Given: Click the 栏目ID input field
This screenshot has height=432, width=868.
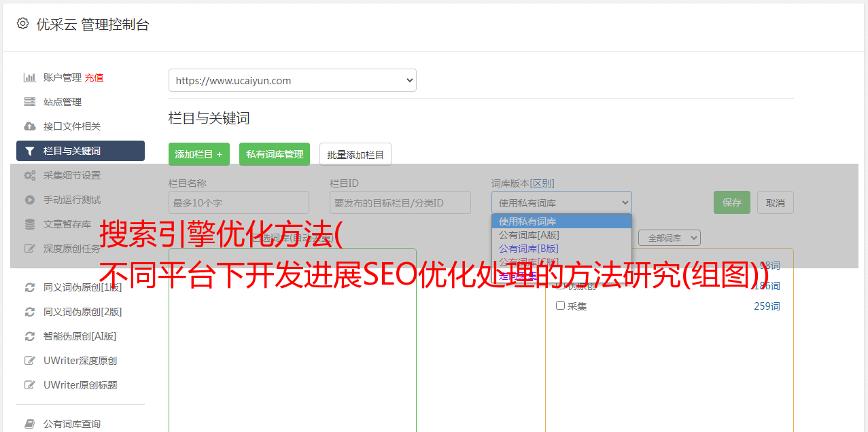Looking at the screenshot, I should 400,202.
